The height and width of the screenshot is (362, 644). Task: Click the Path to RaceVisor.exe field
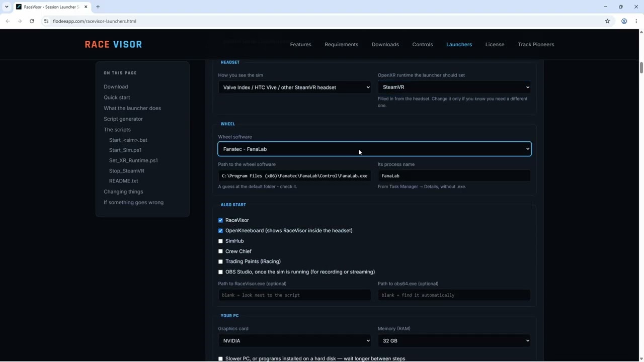pyautogui.click(x=295, y=295)
